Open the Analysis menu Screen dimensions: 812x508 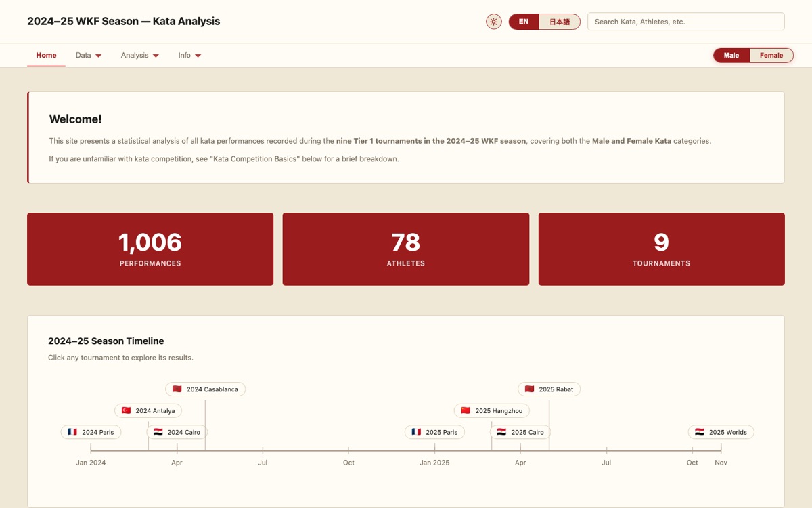[x=140, y=56]
